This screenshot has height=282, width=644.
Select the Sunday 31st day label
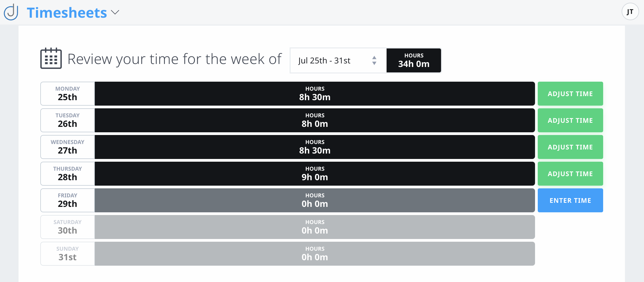pos(67,253)
